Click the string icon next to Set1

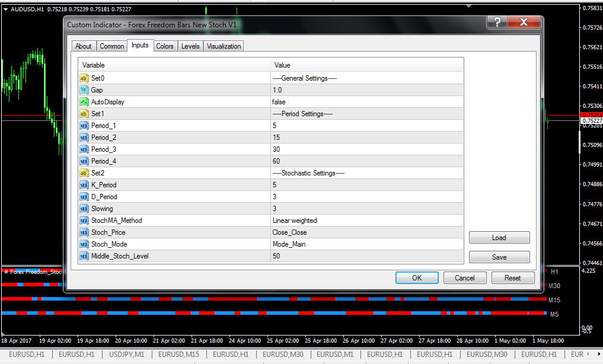coord(84,114)
